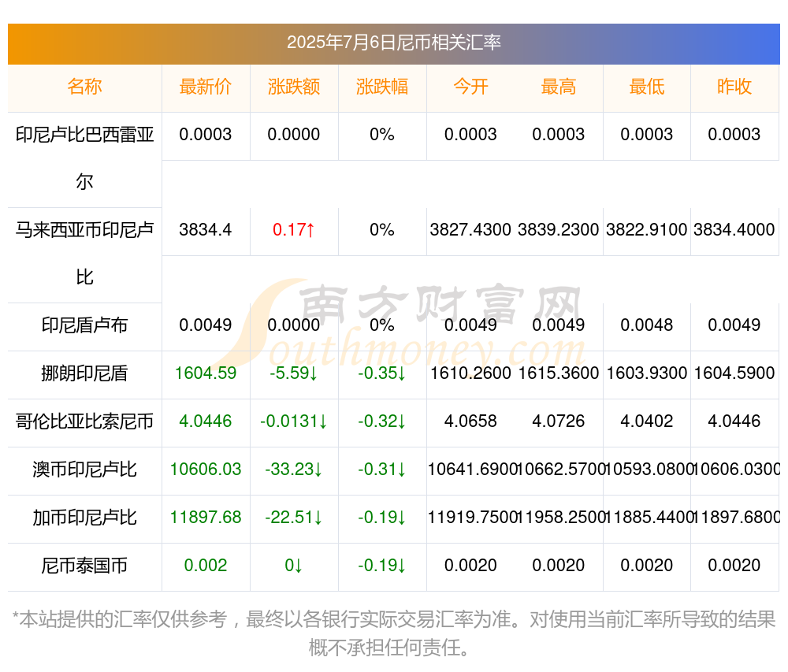Click the 今开 column header
Image resolution: width=788 pixels, height=672 pixels.
click(470, 87)
